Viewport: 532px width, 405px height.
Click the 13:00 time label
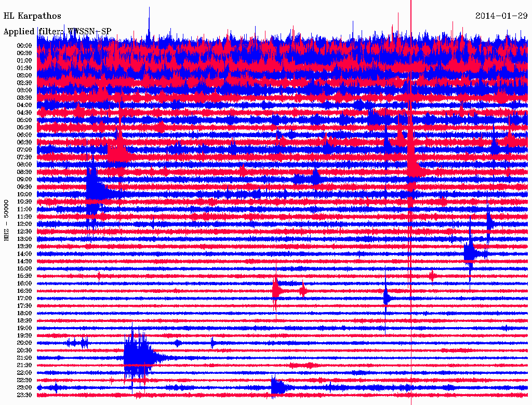24,239
